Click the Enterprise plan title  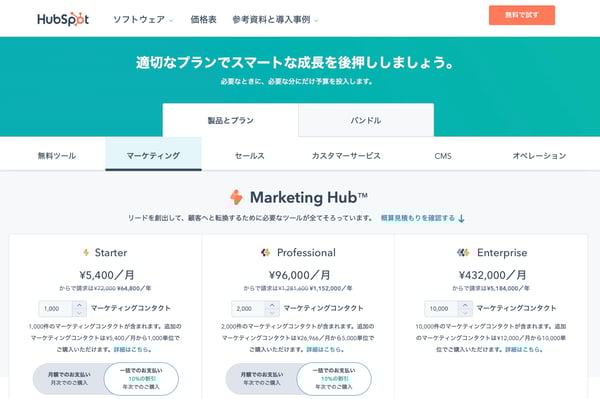click(x=502, y=252)
